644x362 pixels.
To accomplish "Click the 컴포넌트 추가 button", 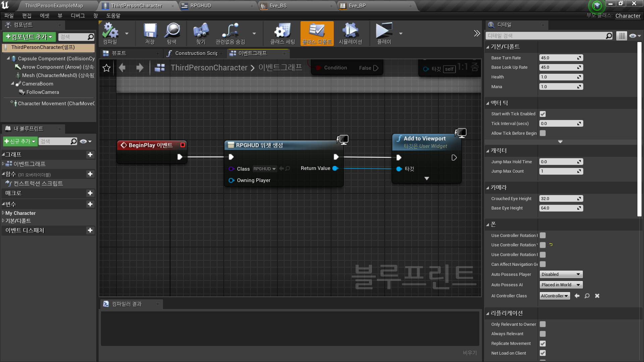I will (29, 37).
